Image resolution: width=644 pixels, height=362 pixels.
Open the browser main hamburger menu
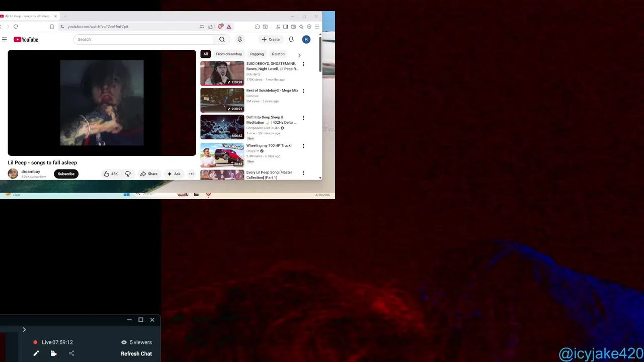pos(317,27)
